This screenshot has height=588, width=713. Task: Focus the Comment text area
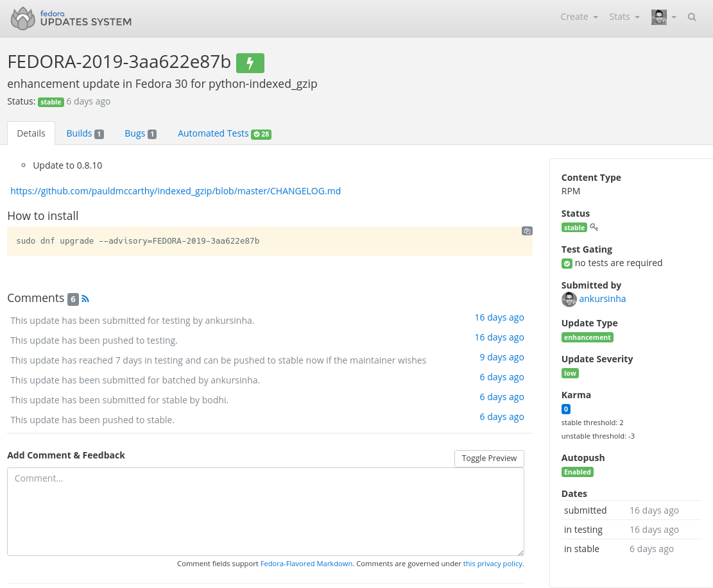click(x=266, y=512)
